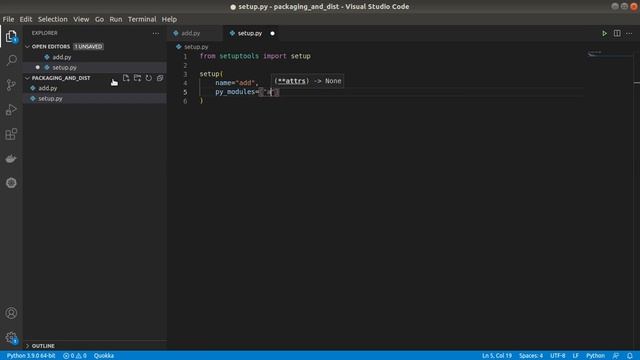
Task: Click the 1 UNSAVED badge
Action: (89, 47)
